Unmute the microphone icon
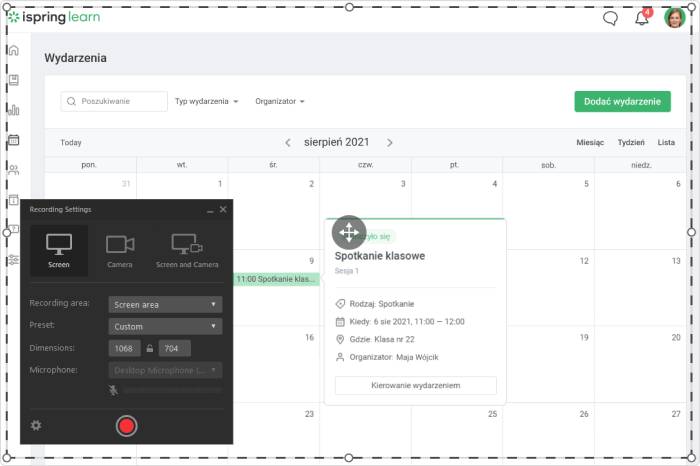This screenshot has height=466, width=700. [113, 390]
